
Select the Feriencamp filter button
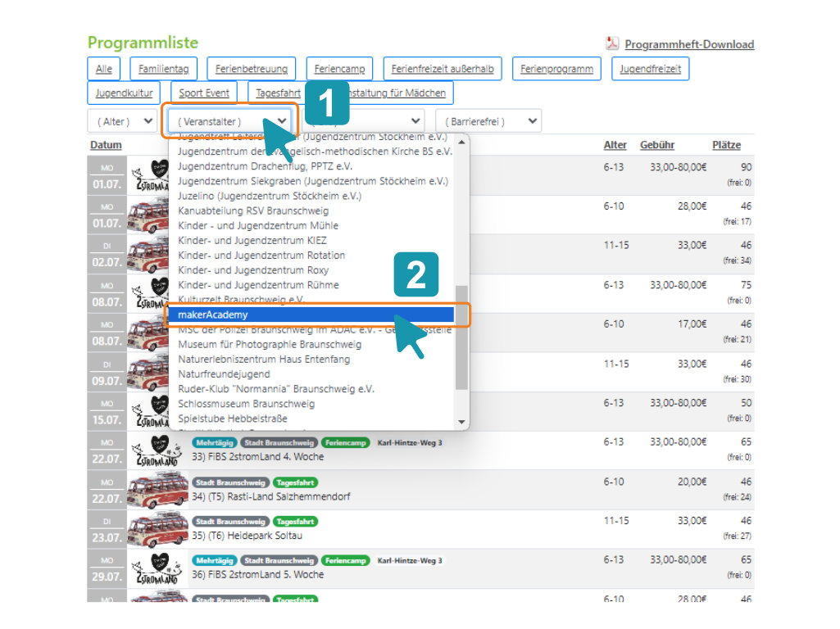[339, 69]
